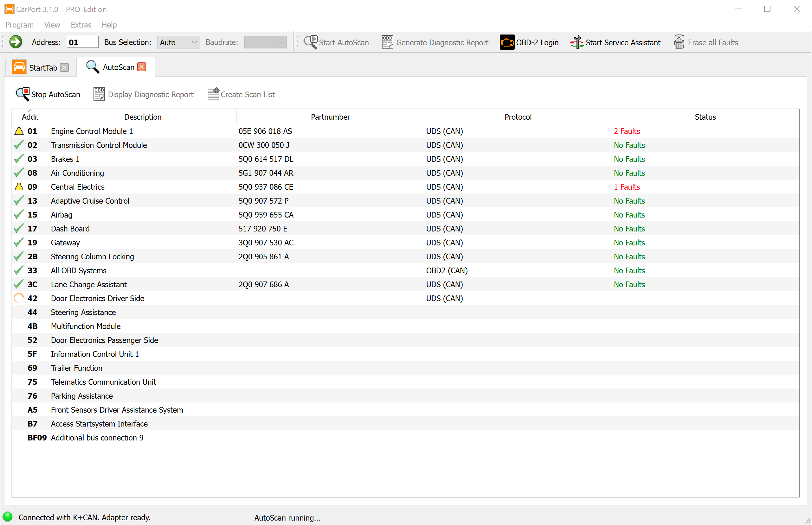
Task: Select the Engine Control Module 1 row
Action: pyautogui.click(x=92, y=131)
